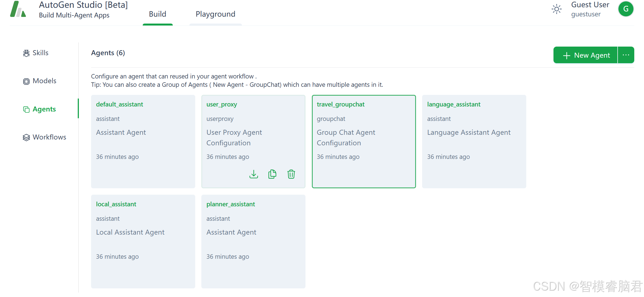Click timestamp on default_assistant card
Screen dimensions: 644x297
(x=117, y=157)
